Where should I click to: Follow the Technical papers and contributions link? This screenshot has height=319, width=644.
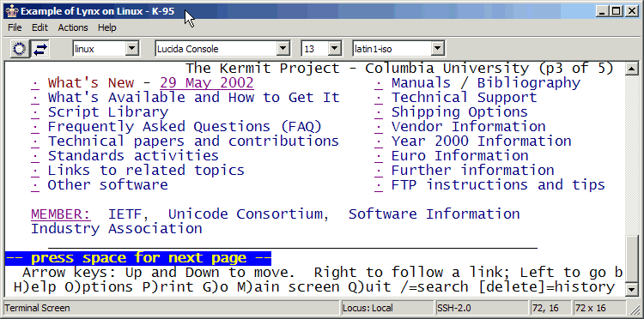pyautogui.click(x=193, y=141)
